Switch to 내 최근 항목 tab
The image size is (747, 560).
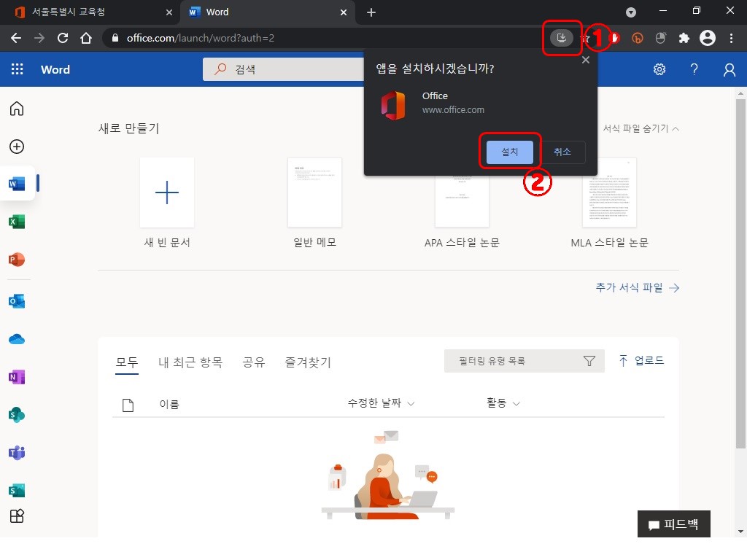pos(190,362)
